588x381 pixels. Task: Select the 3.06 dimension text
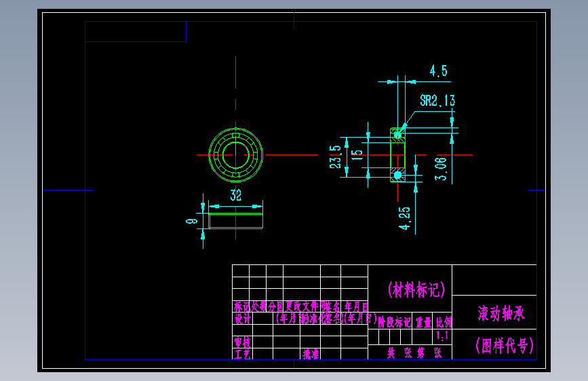pos(441,169)
